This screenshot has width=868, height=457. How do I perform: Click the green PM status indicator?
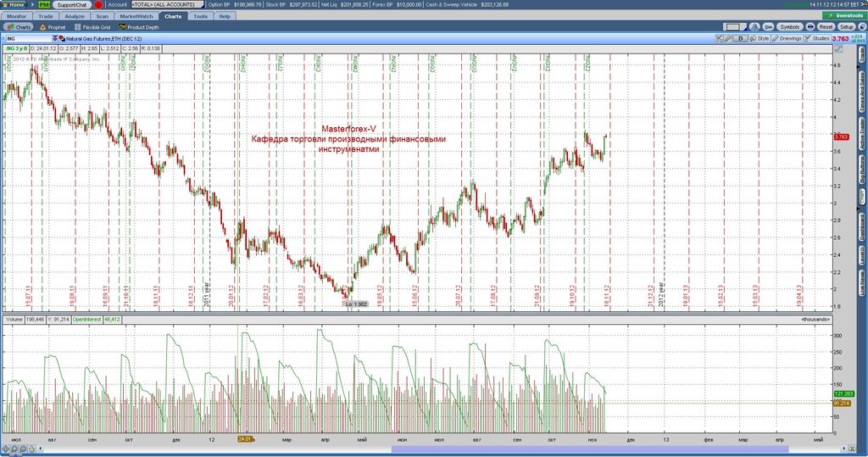[x=44, y=4]
